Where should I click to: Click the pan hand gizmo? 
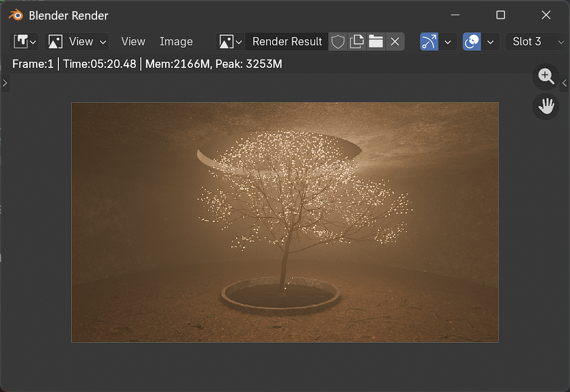pos(546,106)
